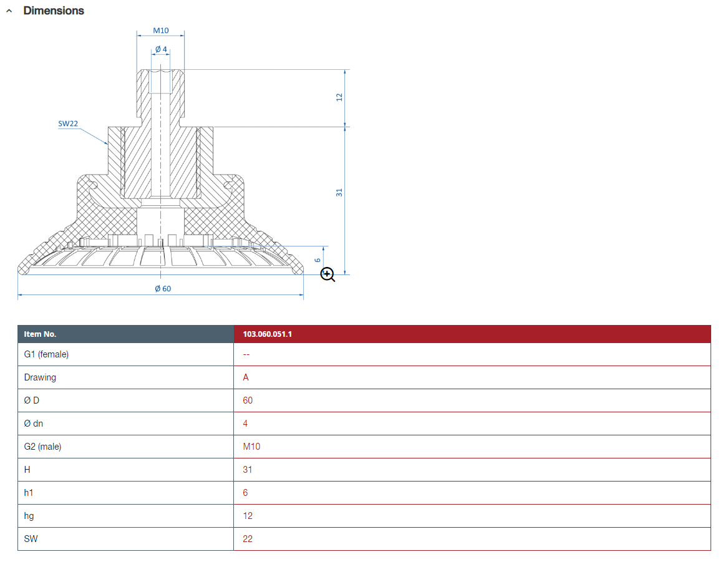
Task: Click the Drawing value A cell
Action: [x=246, y=377]
